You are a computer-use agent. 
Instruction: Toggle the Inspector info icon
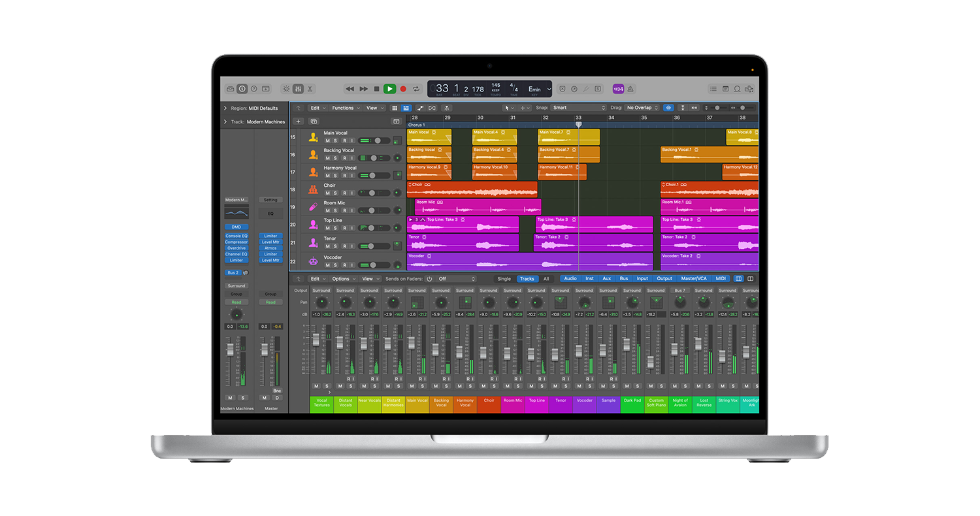point(242,88)
